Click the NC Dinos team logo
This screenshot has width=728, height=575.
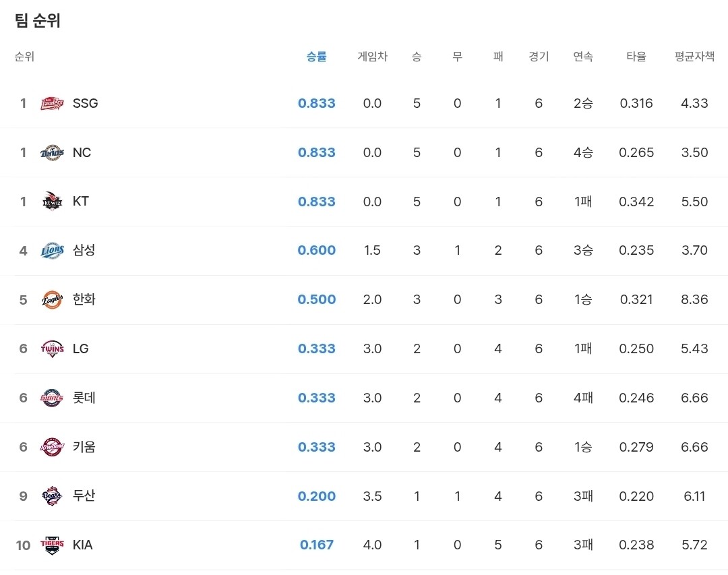tap(52, 152)
